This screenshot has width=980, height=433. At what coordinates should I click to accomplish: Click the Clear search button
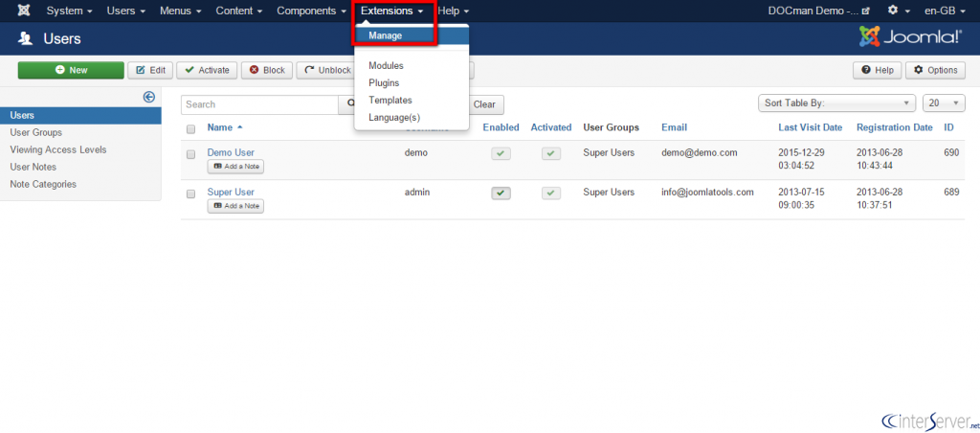pyautogui.click(x=484, y=104)
